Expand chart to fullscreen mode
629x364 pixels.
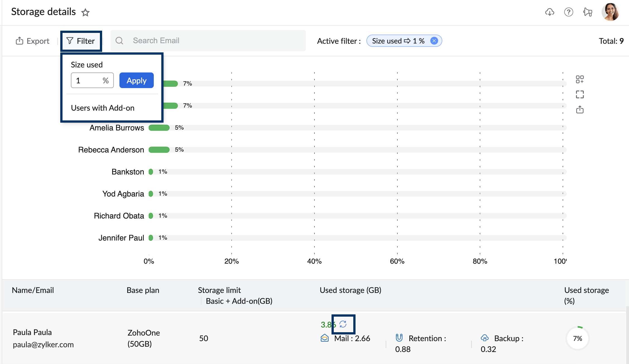tap(580, 95)
